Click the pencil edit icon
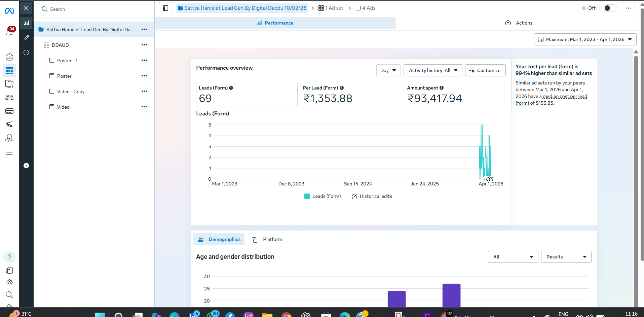Image resolution: width=644 pixels, height=317 pixels. click(x=26, y=38)
